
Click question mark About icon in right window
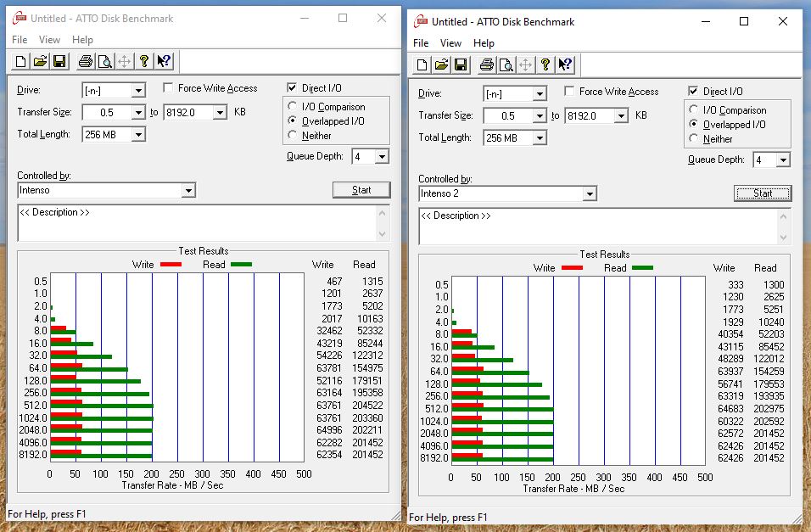545,64
